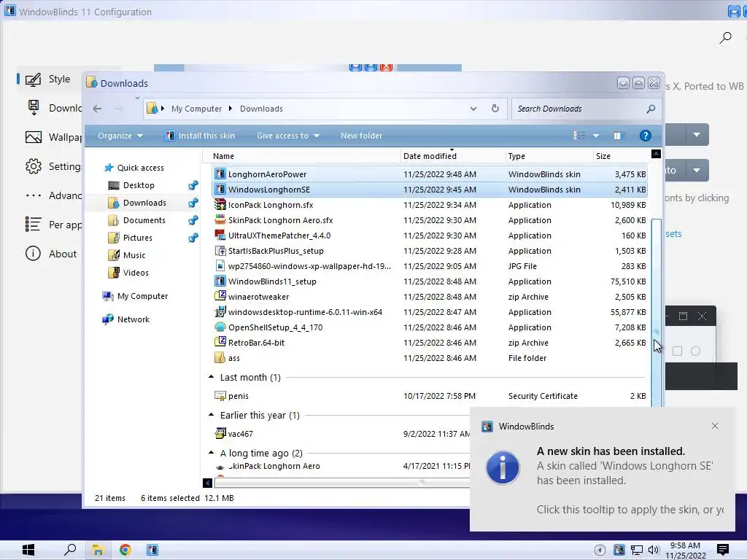Click WindowBlinds taskbar icon

tap(152, 550)
